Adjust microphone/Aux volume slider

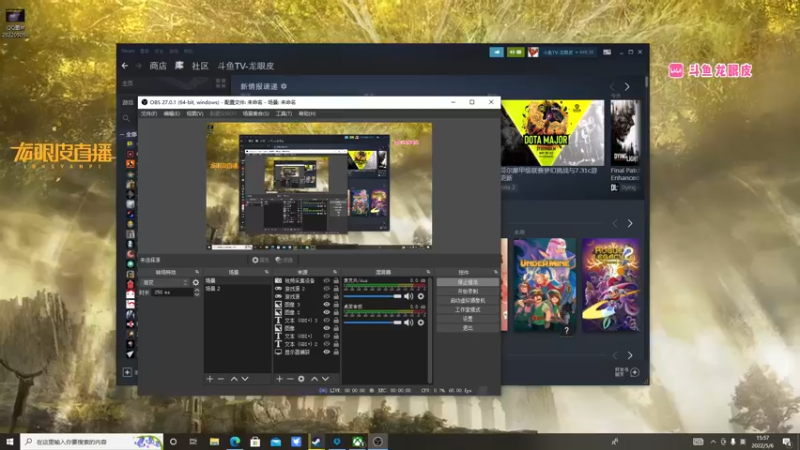tap(373, 296)
